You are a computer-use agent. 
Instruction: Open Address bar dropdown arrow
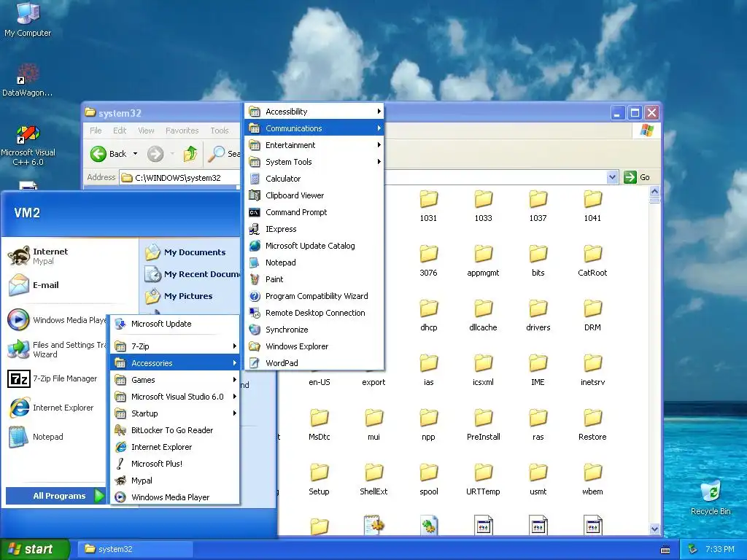[612, 177]
